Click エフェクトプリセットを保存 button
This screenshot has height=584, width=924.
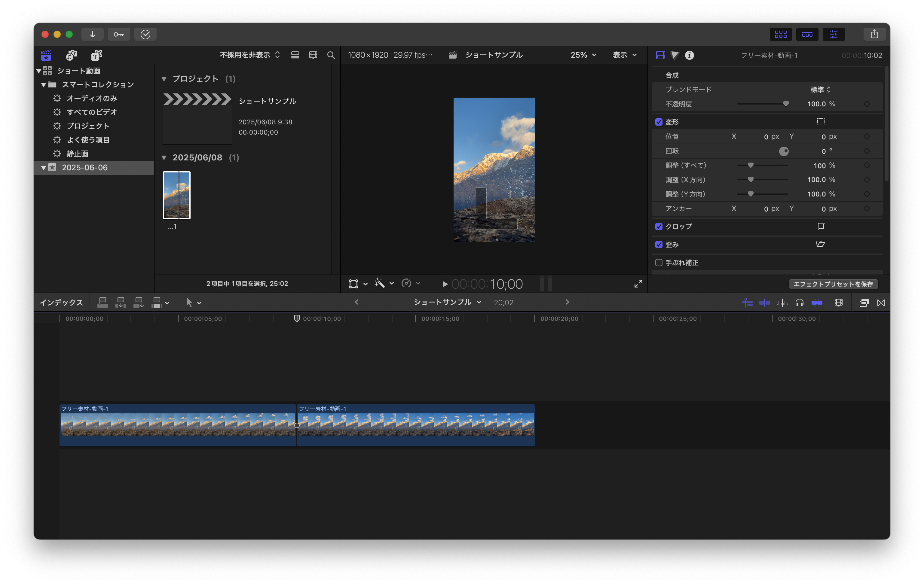coord(833,284)
